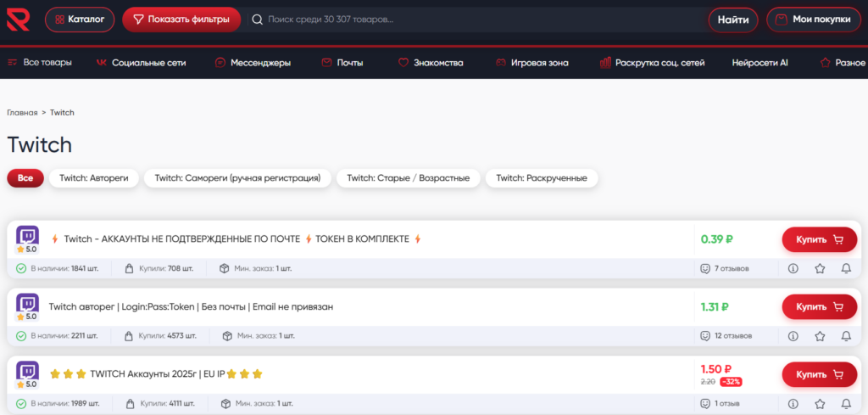Click Twitch thumbnail of 1.50 ₽ product

[x=27, y=371]
